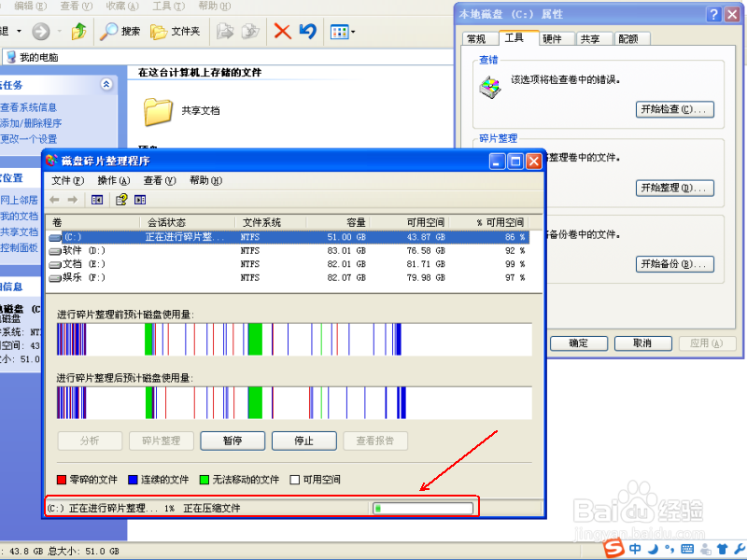
Task: Open the 共享文档 folder icon
Action: click(x=158, y=111)
